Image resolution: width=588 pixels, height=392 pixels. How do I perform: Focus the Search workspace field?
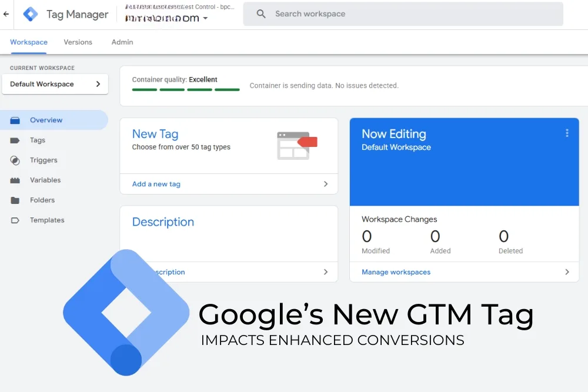click(x=403, y=14)
